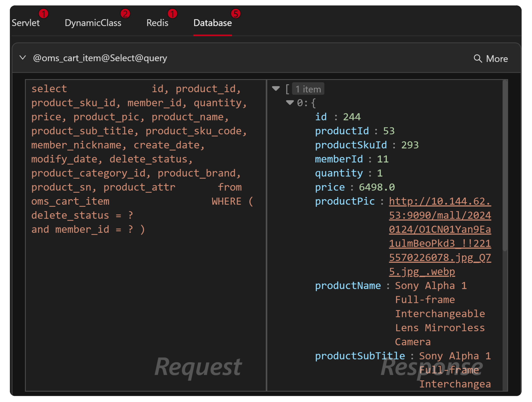Select the Redis tab
532x402 pixels.
tap(157, 23)
